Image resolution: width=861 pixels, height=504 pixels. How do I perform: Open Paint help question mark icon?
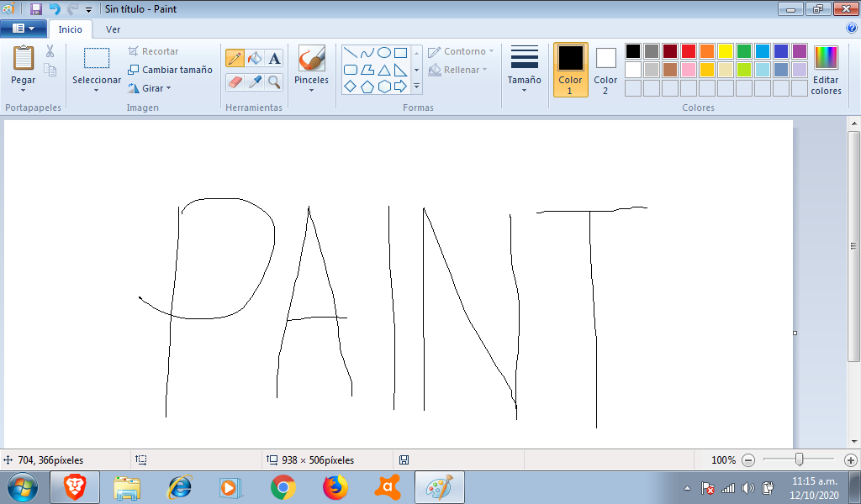coord(853,28)
